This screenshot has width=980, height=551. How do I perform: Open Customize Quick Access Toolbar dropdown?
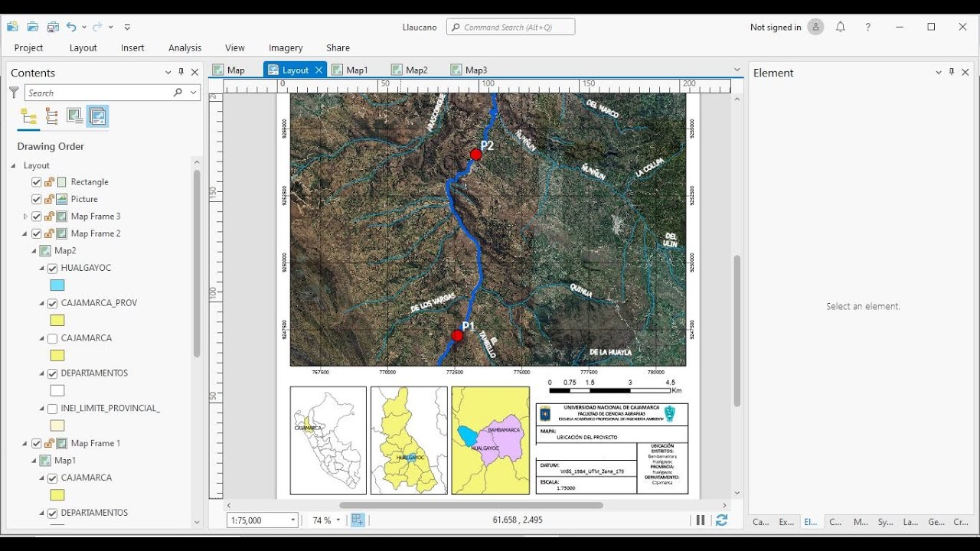pos(127,27)
